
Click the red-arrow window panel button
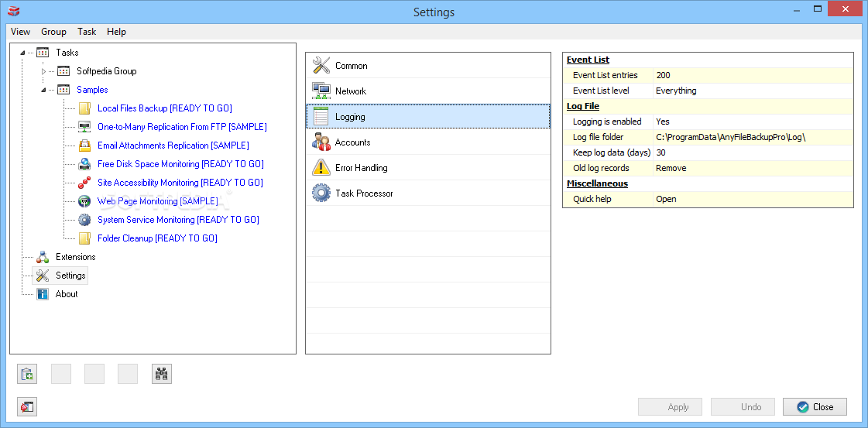click(x=27, y=407)
